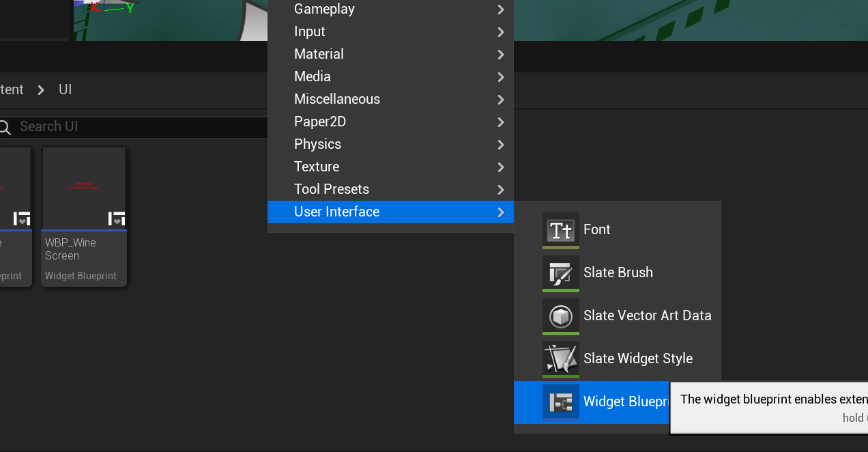Click the arrow next to User Interface

501,212
